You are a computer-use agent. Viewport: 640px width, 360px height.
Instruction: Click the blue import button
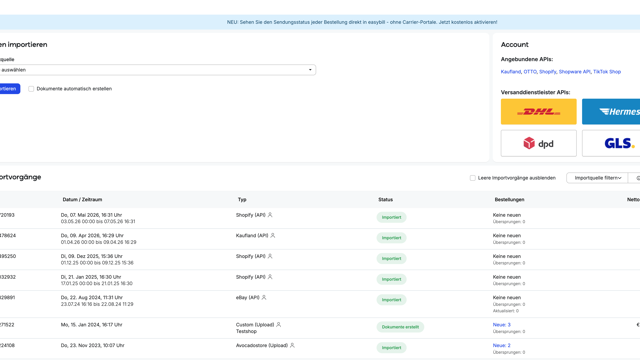coord(9,89)
